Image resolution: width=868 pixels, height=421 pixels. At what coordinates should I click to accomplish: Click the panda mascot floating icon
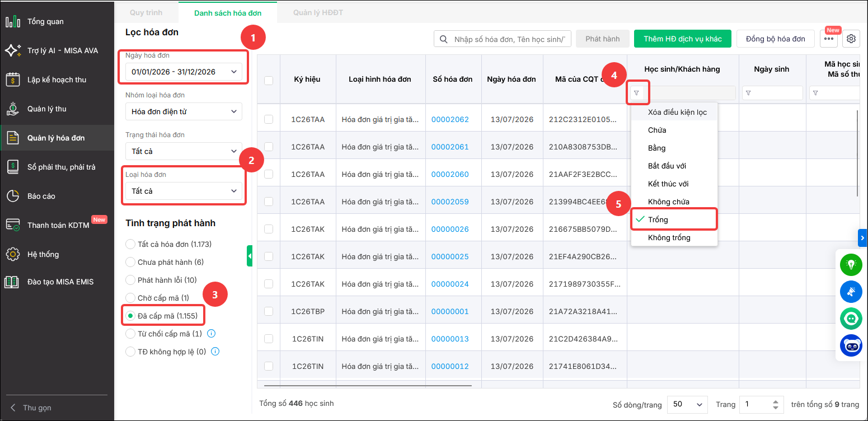click(x=851, y=345)
